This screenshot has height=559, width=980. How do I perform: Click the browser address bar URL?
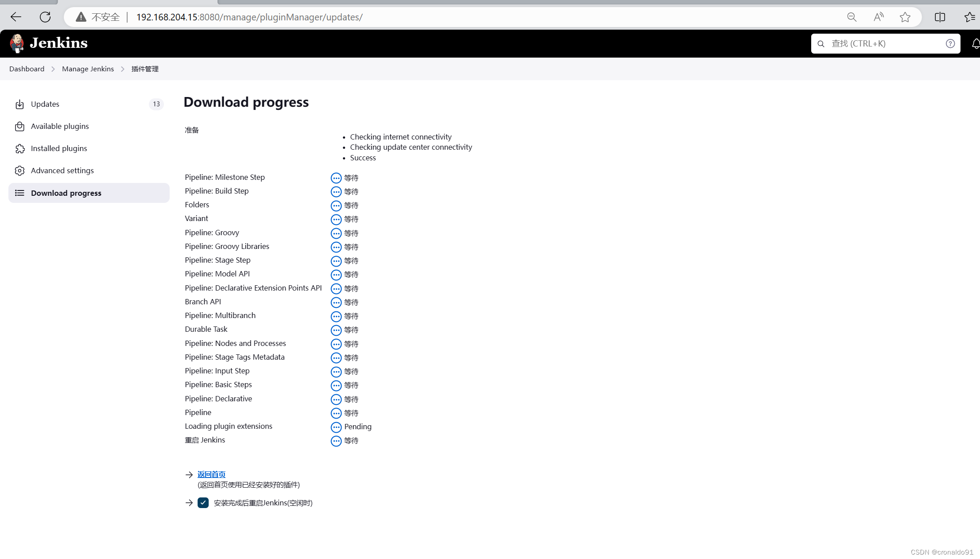click(x=249, y=17)
